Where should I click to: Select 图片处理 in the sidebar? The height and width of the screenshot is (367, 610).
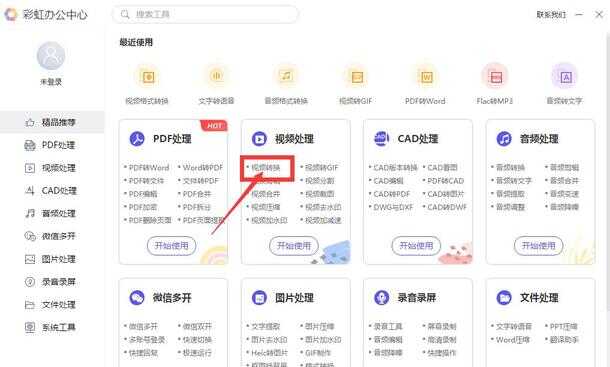(52, 259)
